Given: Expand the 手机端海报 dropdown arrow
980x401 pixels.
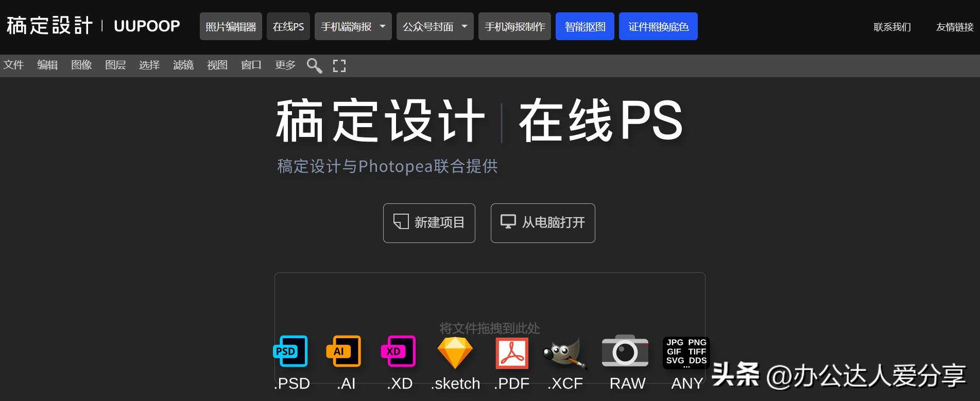Looking at the screenshot, I should click(x=382, y=26).
